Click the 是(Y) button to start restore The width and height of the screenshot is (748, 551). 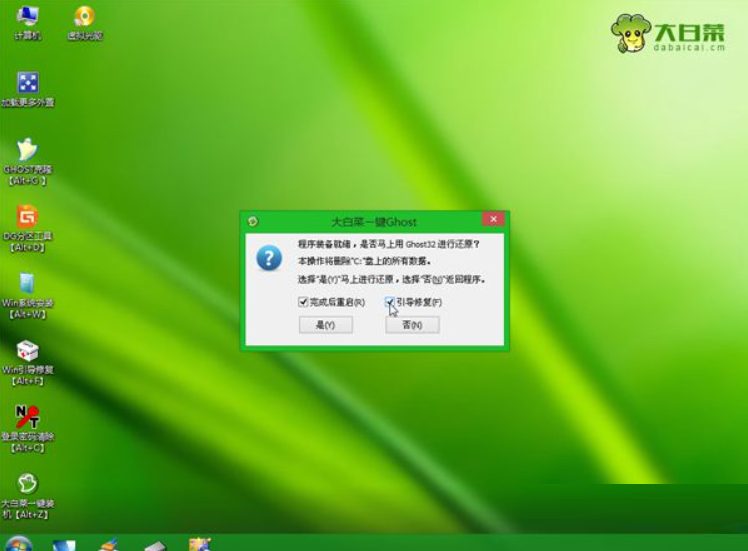coord(326,325)
